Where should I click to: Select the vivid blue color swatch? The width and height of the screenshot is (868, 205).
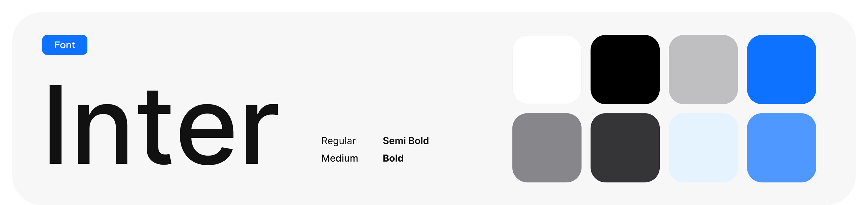[782, 69]
